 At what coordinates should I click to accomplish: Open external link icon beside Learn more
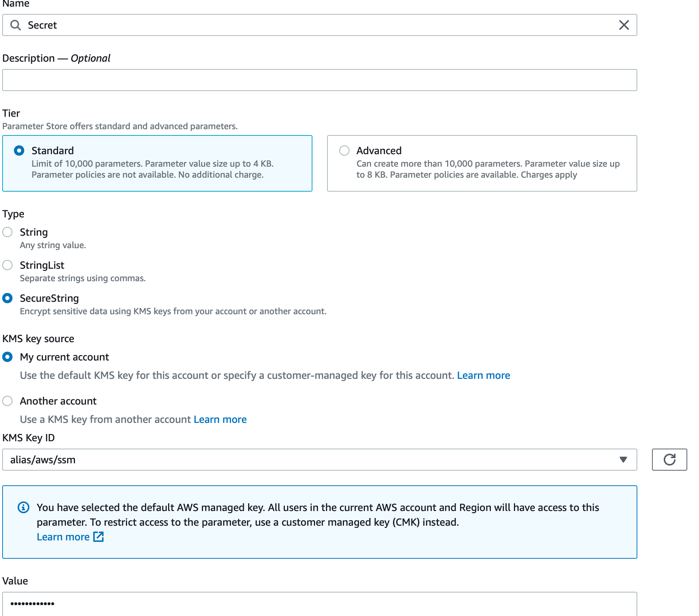pyautogui.click(x=98, y=537)
